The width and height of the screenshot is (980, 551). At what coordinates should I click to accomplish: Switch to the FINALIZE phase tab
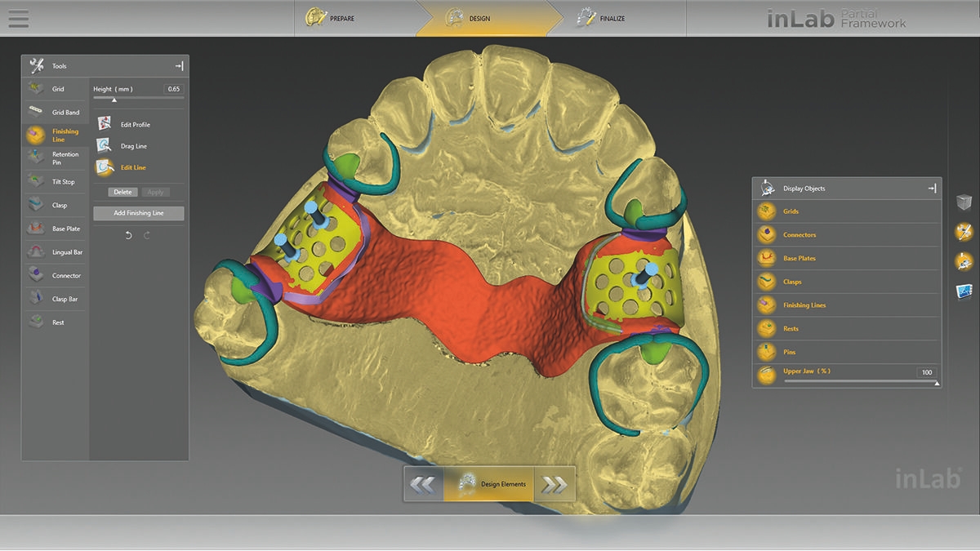tap(625, 18)
